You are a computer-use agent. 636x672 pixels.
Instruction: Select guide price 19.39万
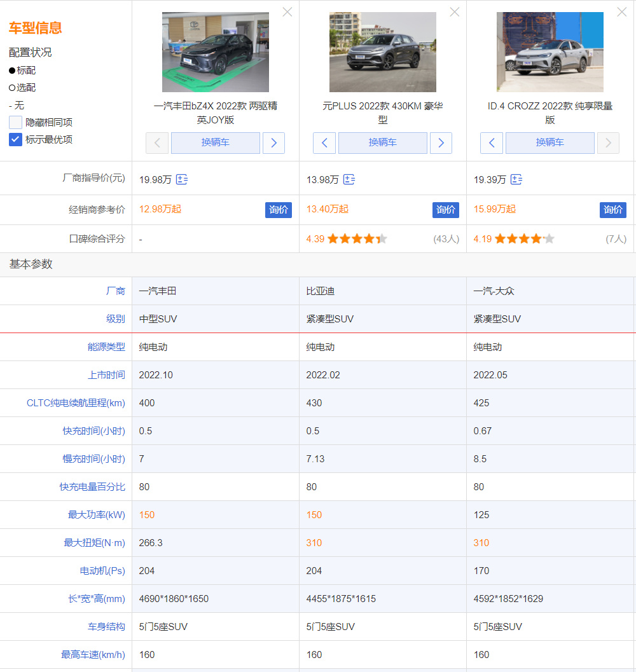[490, 179]
